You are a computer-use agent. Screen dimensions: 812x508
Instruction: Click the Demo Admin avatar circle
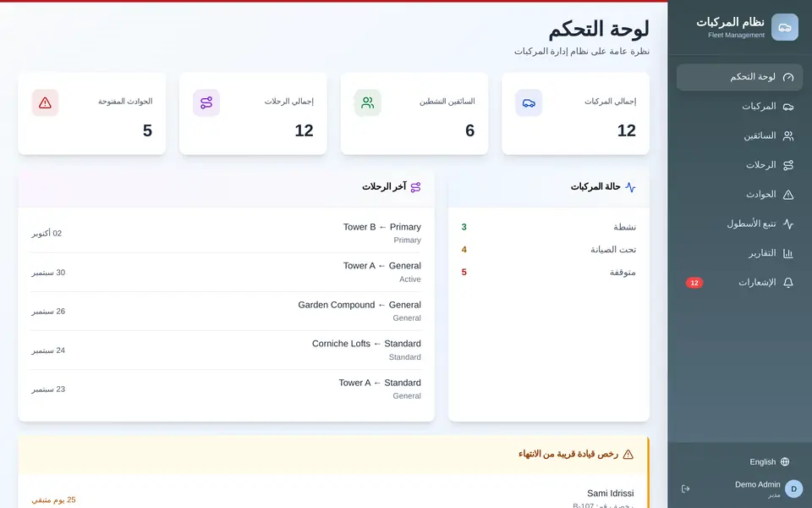pos(794,489)
